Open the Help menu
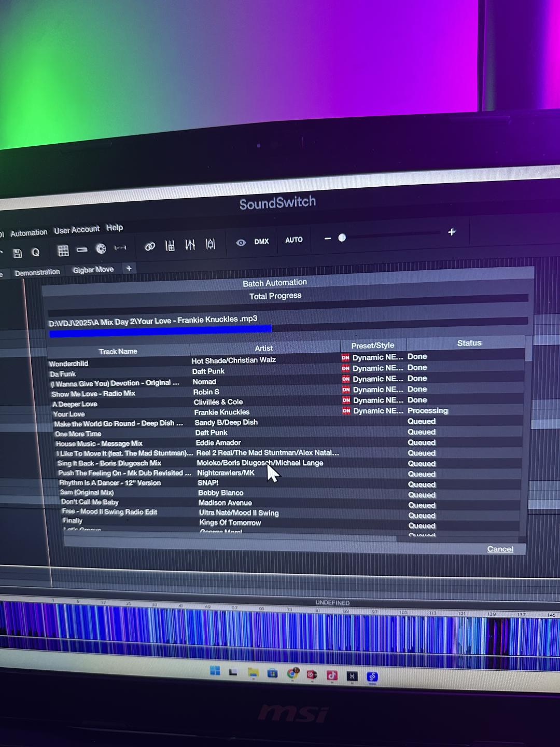 [115, 228]
